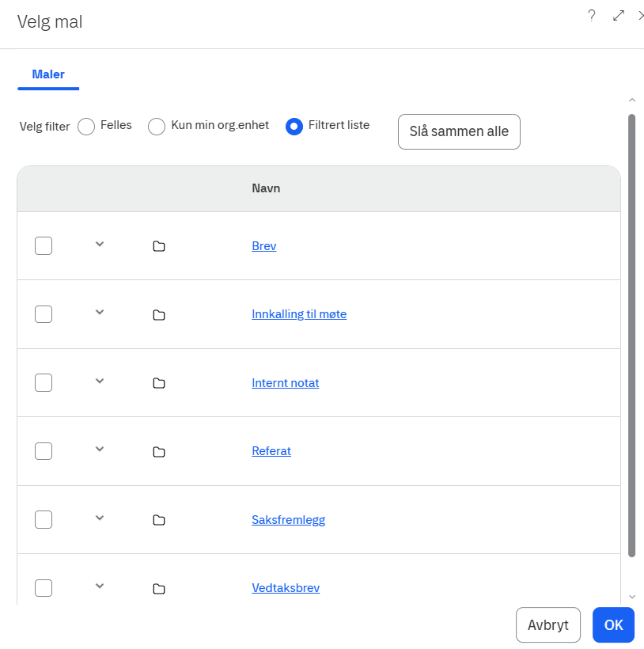The image size is (644, 649).
Task: Check the box next to Referat
Action: (x=44, y=451)
